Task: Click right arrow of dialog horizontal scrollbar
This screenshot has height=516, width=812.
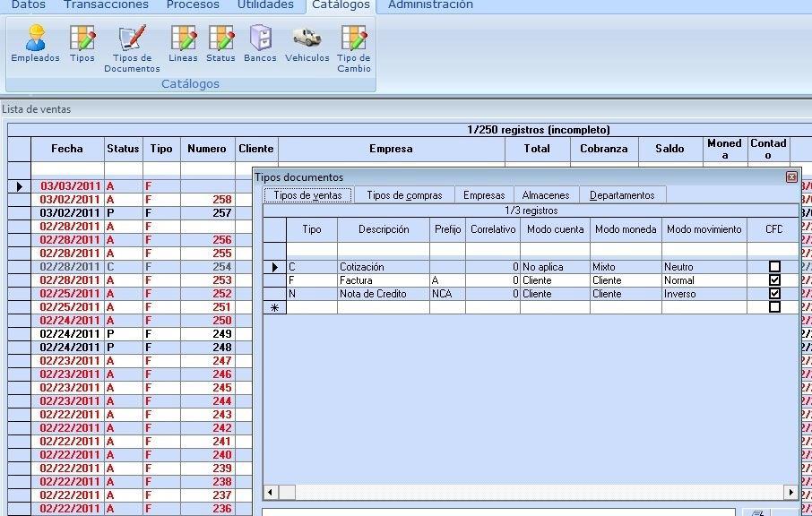Action: click(x=790, y=492)
